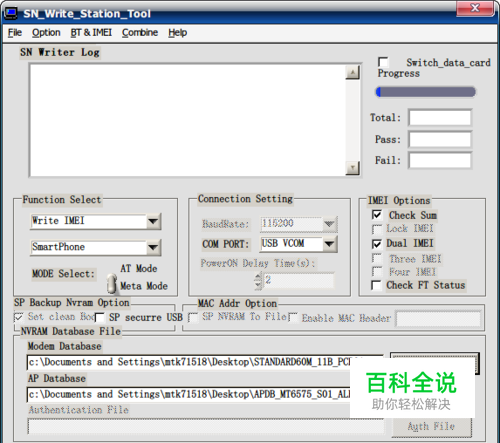This screenshot has height=443, width=500.
Task: Click the PowerON Delay Time value field
Action: point(298,280)
